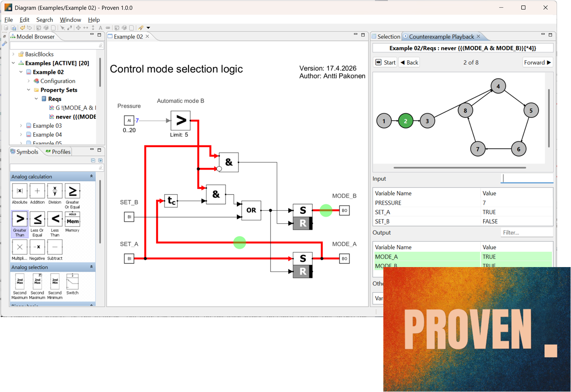Collapse the Property Sets tree node
Image resolution: width=571 pixels, height=392 pixels.
click(x=29, y=90)
